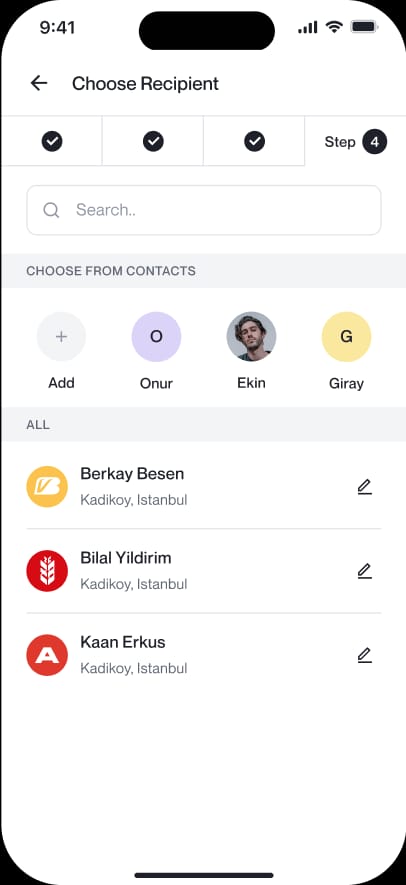Image resolution: width=406 pixels, height=885 pixels.
Task: Choose Onur from quick contacts
Action: click(156, 337)
